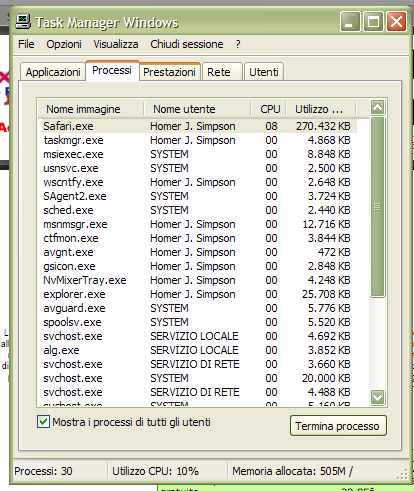The image size is (414, 491).
Task: Switch to the Prestazioni tab
Action: coord(169,72)
